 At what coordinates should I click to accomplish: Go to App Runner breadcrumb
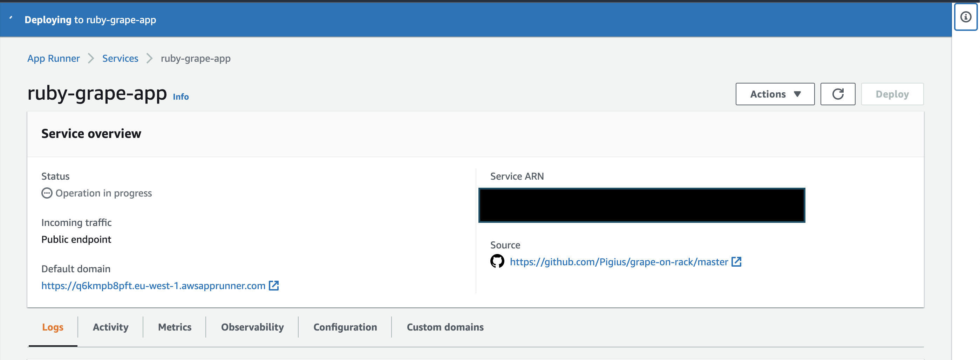(x=54, y=58)
